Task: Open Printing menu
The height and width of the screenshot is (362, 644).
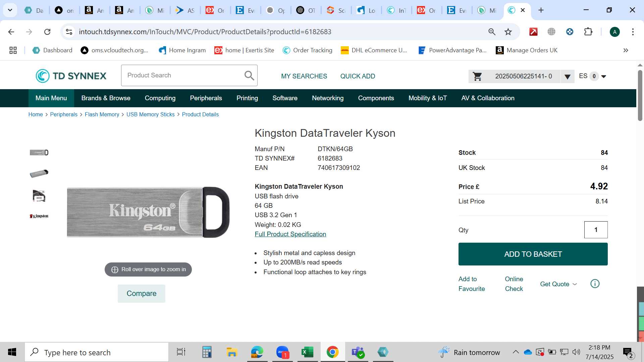Action: pos(247,98)
